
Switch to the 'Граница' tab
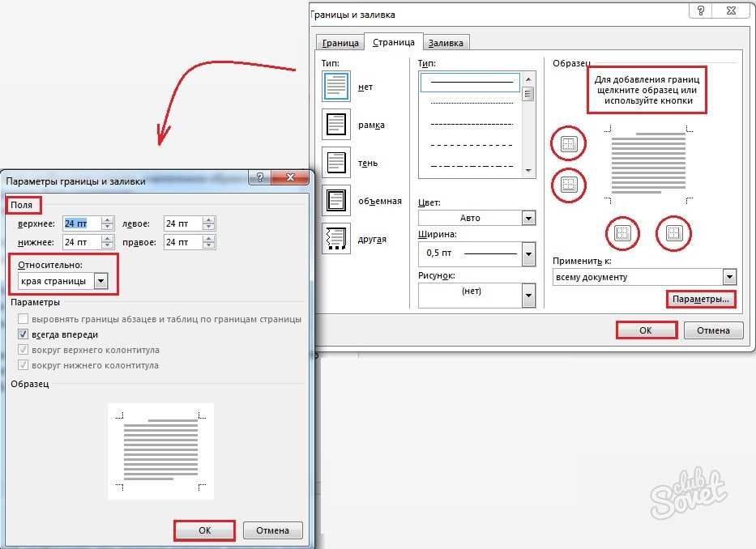340,42
